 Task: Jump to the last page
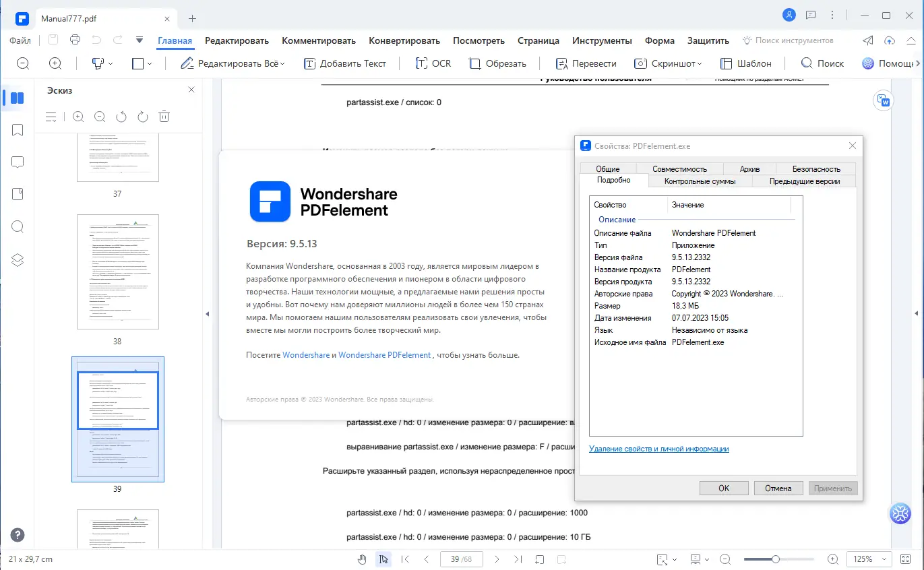[x=518, y=559]
